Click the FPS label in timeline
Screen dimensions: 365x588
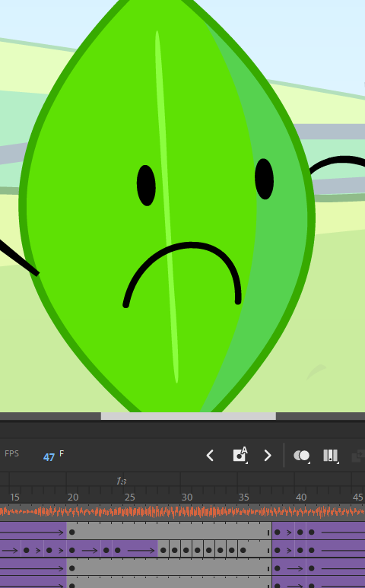(x=11, y=453)
